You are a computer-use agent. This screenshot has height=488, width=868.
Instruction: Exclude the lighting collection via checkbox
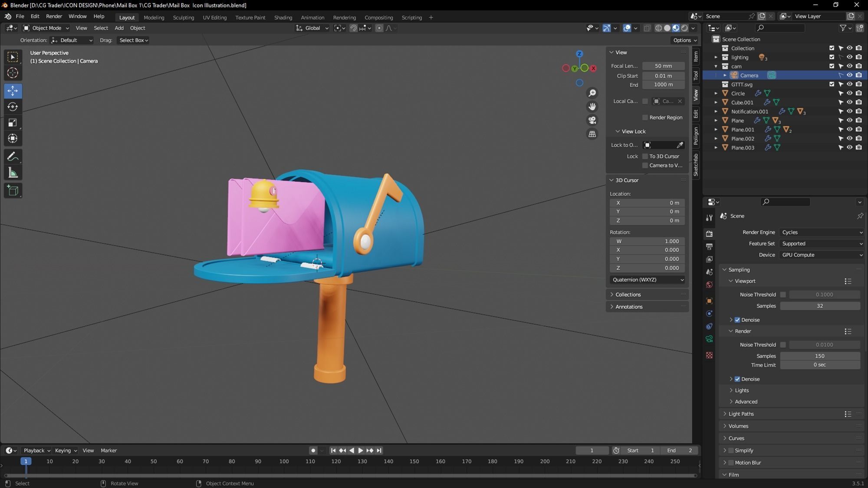[832, 57]
